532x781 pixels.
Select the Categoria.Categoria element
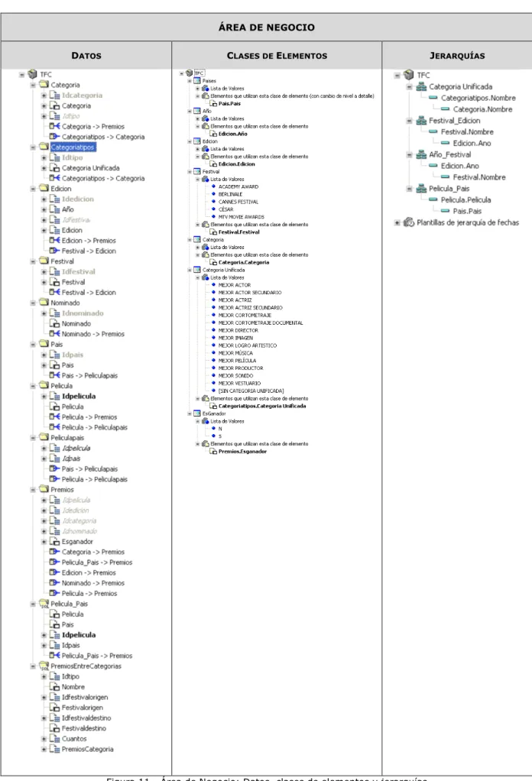pos(244,262)
